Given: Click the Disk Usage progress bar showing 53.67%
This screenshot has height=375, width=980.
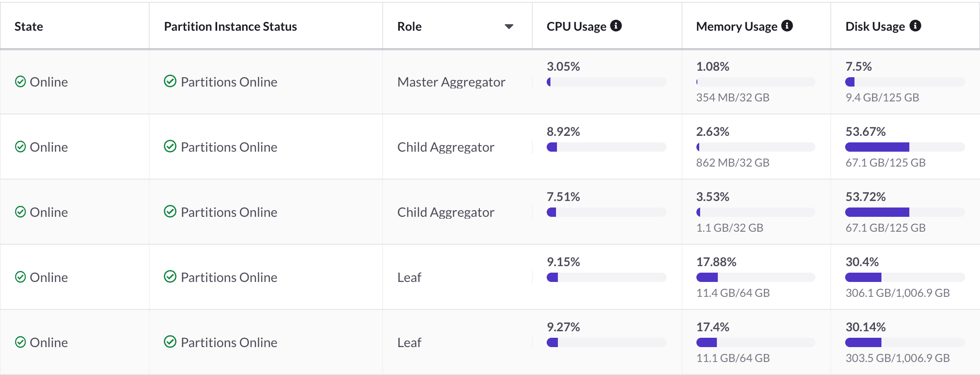Looking at the screenshot, I should [904, 147].
